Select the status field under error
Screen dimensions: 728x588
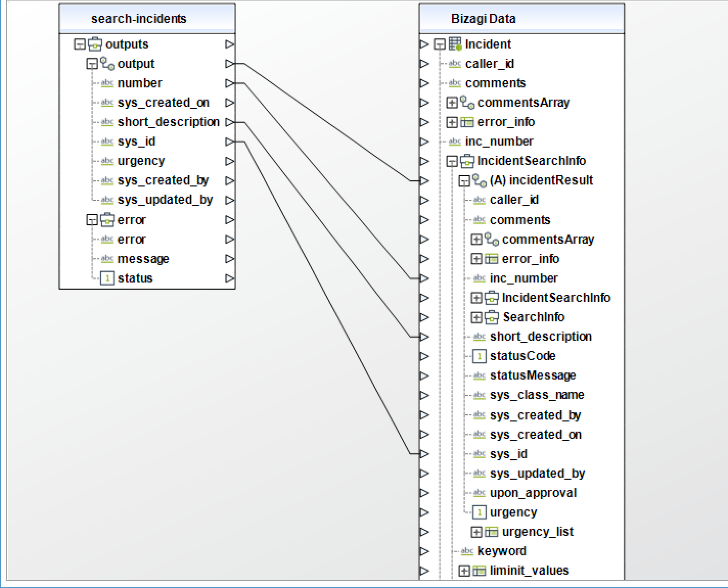pyautogui.click(x=135, y=278)
